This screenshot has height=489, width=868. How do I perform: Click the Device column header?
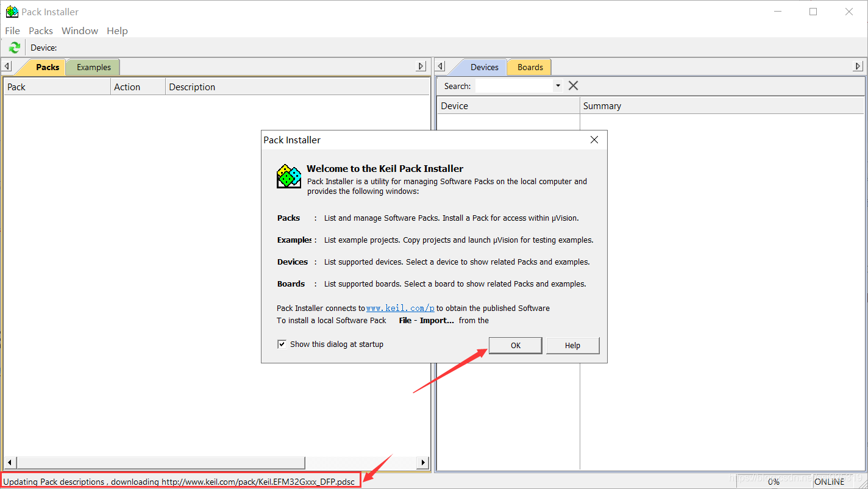pos(508,105)
